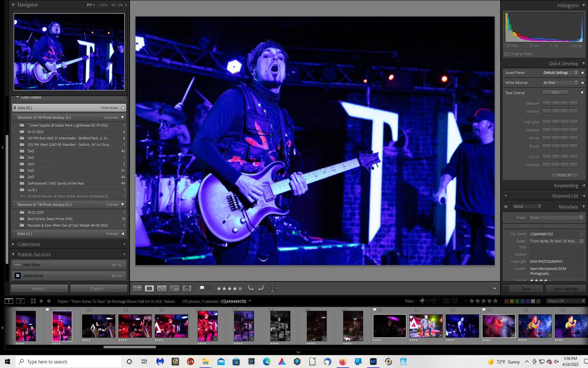Filter by red color label
Image resolution: width=588 pixels, height=368 pixels.
coord(507,301)
